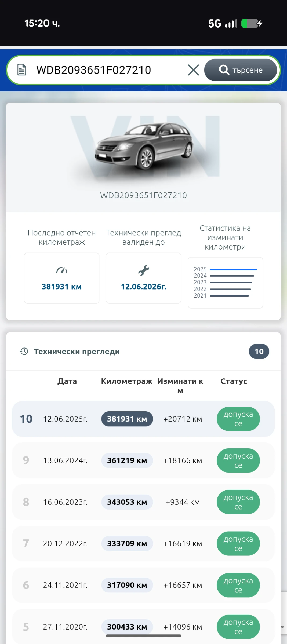Select inspection row dated 24.11.2021г.
The image size is (287, 644).
[x=65, y=585]
